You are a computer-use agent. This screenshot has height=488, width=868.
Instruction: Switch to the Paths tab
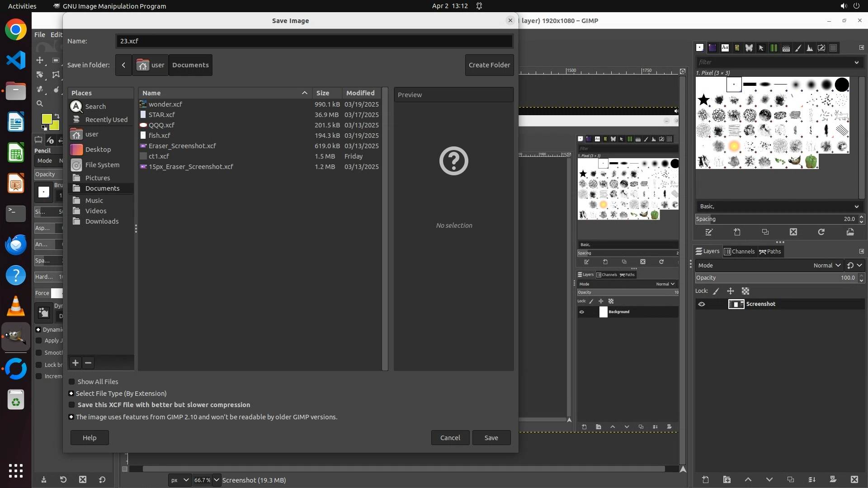[770, 251]
